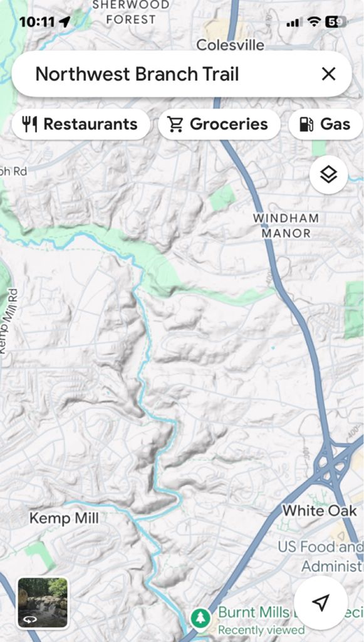Tap the fork and knife restaurant icon
This screenshot has width=364, height=642.
[x=29, y=124]
